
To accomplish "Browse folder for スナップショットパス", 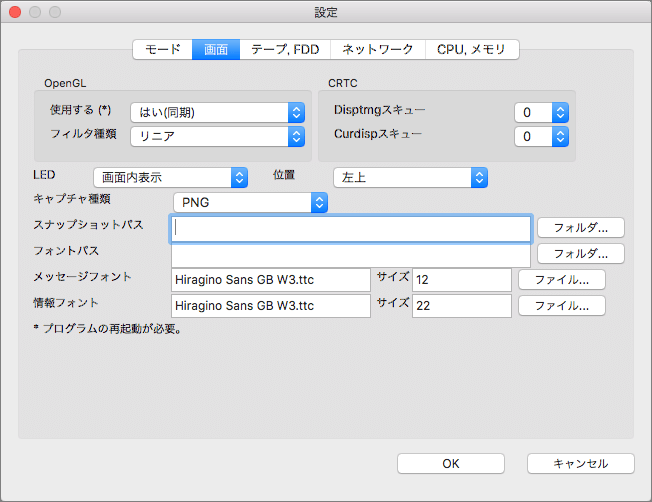I will pos(580,228).
